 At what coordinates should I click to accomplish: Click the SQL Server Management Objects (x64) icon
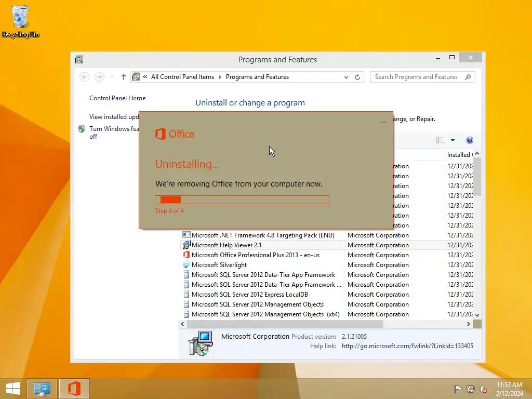coord(187,314)
